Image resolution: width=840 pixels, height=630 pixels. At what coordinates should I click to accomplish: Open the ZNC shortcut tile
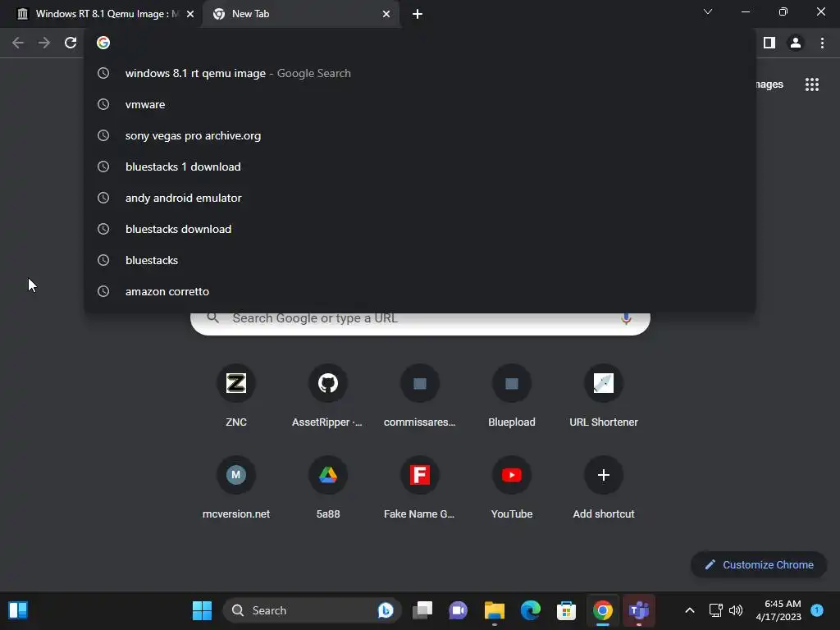[236, 395]
